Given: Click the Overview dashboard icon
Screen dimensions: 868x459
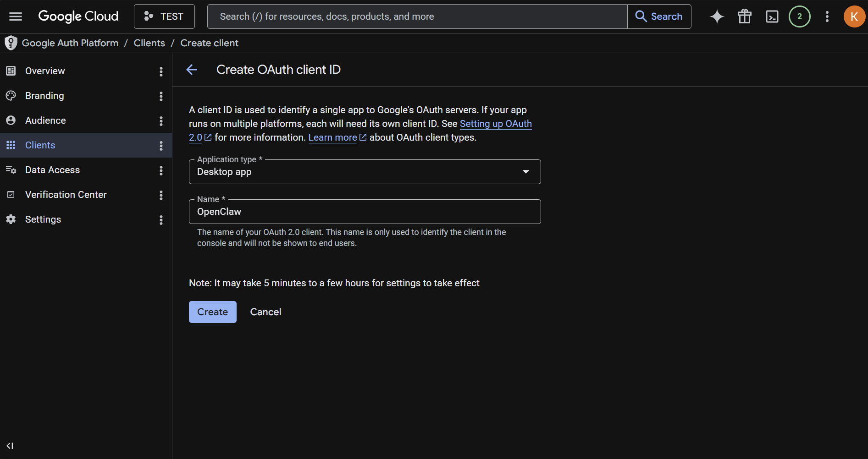Looking at the screenshot, I should click(11, 71).
